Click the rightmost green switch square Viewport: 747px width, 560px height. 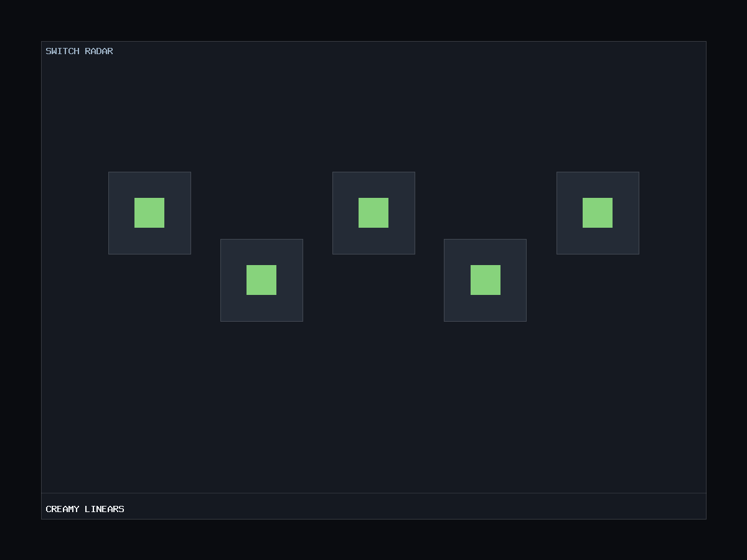point(598,213)
